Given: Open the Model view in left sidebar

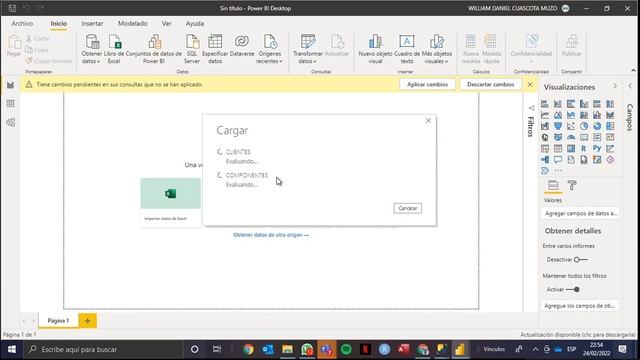Looking at the screenshot, I should [x=11, y=122].
